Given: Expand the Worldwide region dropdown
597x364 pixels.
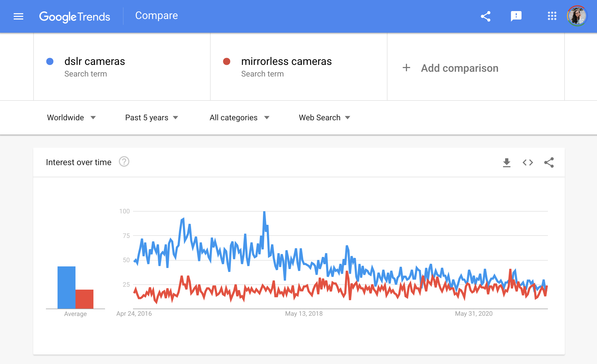Looking at the screenshot, I should point(71,118).
